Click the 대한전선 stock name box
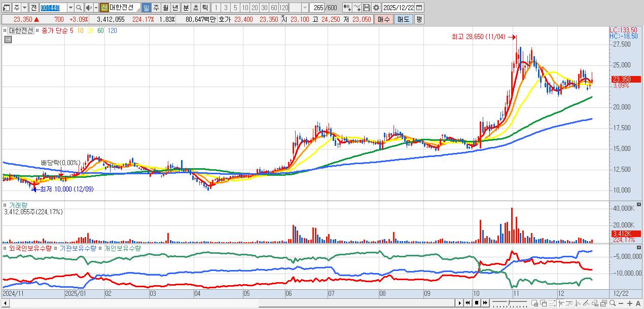The width and height of the screenshot is (644, 309). pos(124,8)
